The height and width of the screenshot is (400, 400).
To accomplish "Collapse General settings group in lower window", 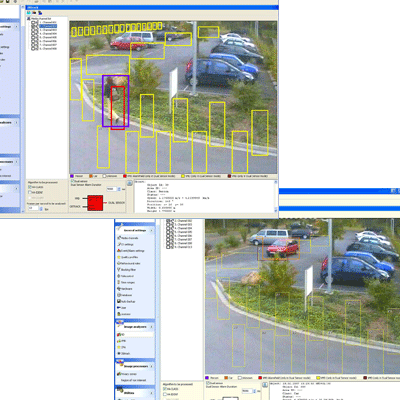I will (x=151, y=230).
